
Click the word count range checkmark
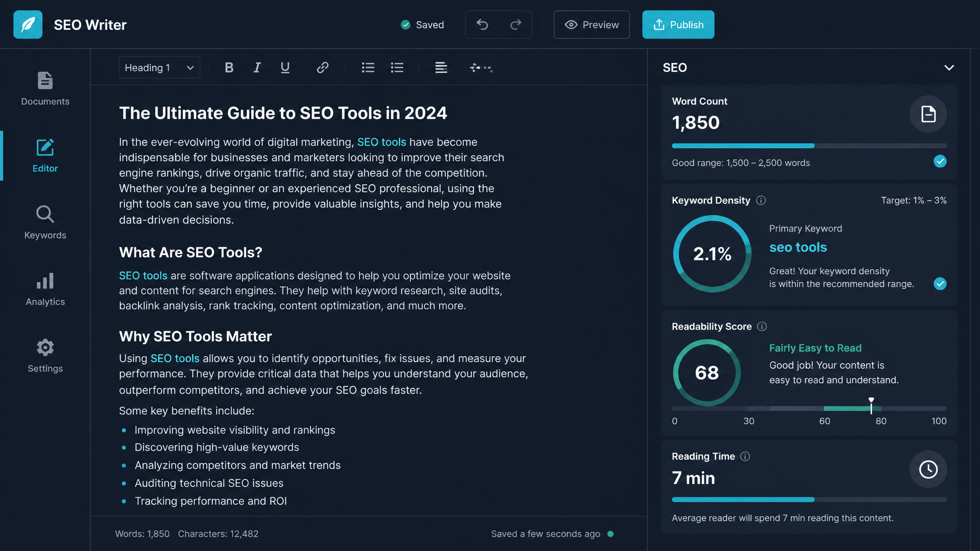940,162
